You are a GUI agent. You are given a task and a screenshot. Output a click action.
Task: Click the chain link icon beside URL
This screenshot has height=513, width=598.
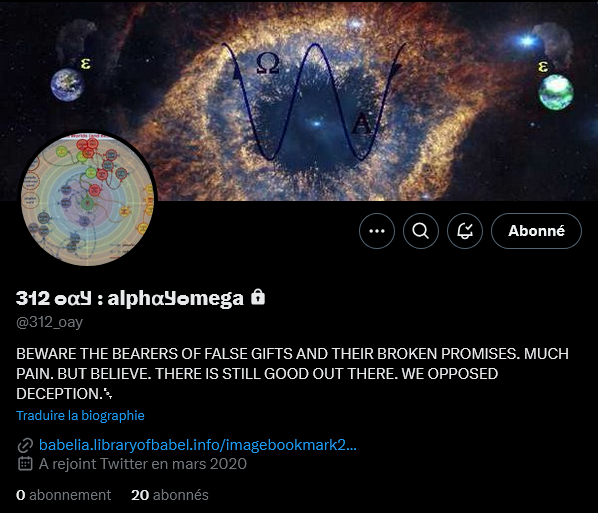[25, 445]
